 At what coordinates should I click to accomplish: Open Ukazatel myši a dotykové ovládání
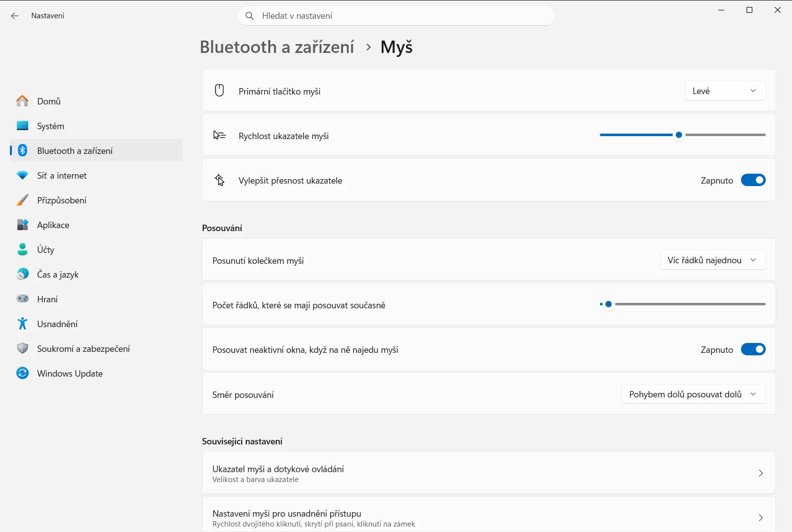[x=489, y=473]
